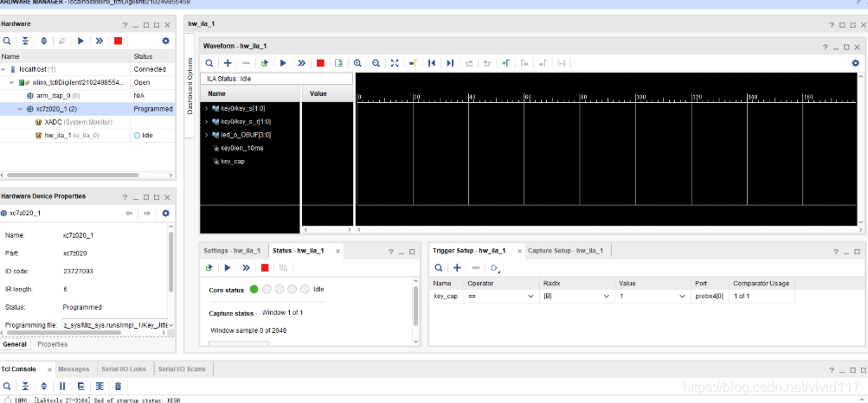Add marker to the waveform
Screen dimensions: 868x403
click(505, 63)
